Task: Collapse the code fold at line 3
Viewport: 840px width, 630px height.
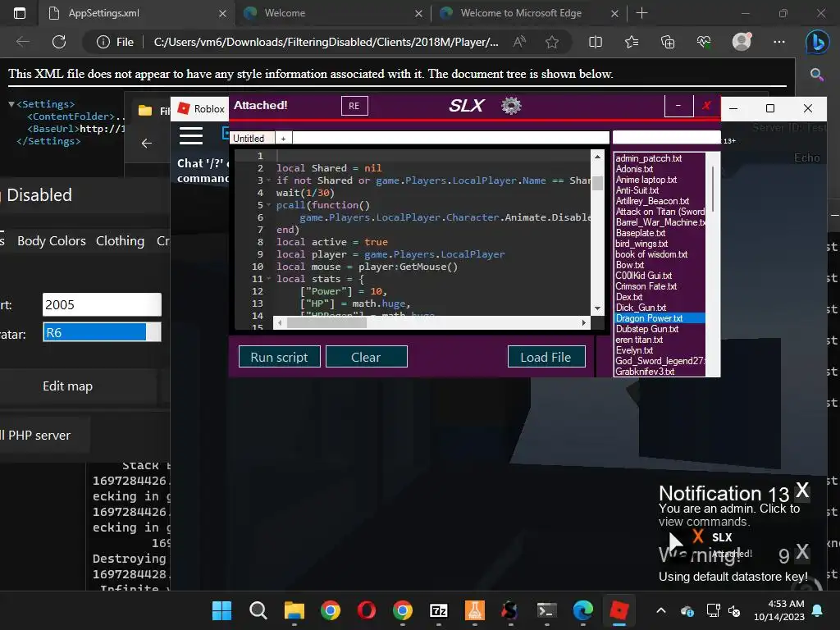Action: 269,180
